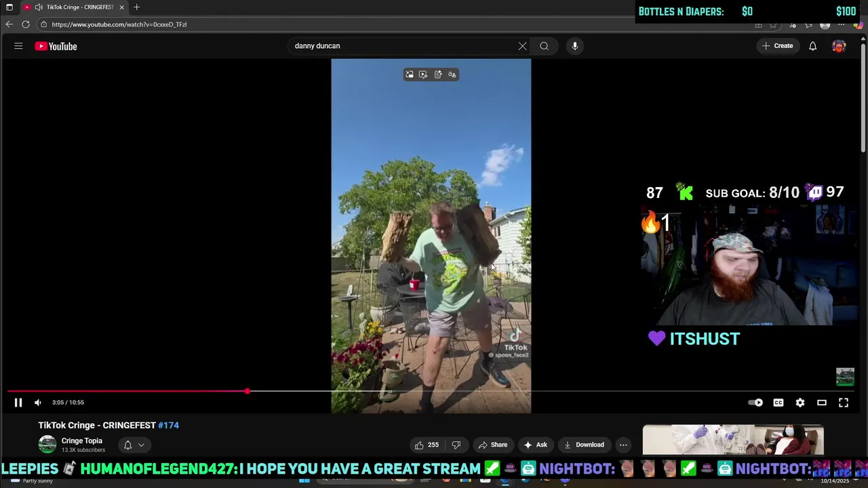This screenshot has height=488, width=868.
Task: Start voice search with microphone
Action: pyautogui.click(x=575, y=46)
